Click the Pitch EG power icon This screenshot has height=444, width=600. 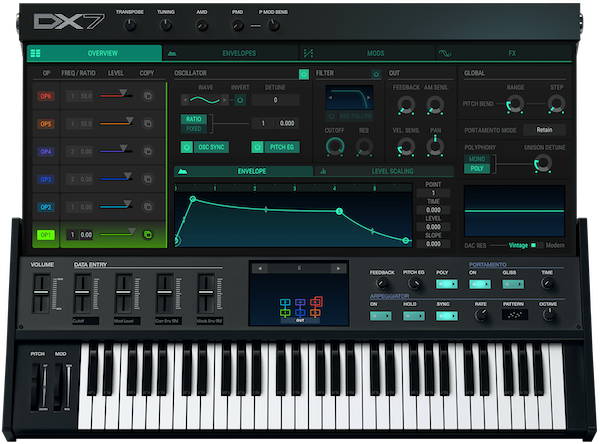coord(257,147)
